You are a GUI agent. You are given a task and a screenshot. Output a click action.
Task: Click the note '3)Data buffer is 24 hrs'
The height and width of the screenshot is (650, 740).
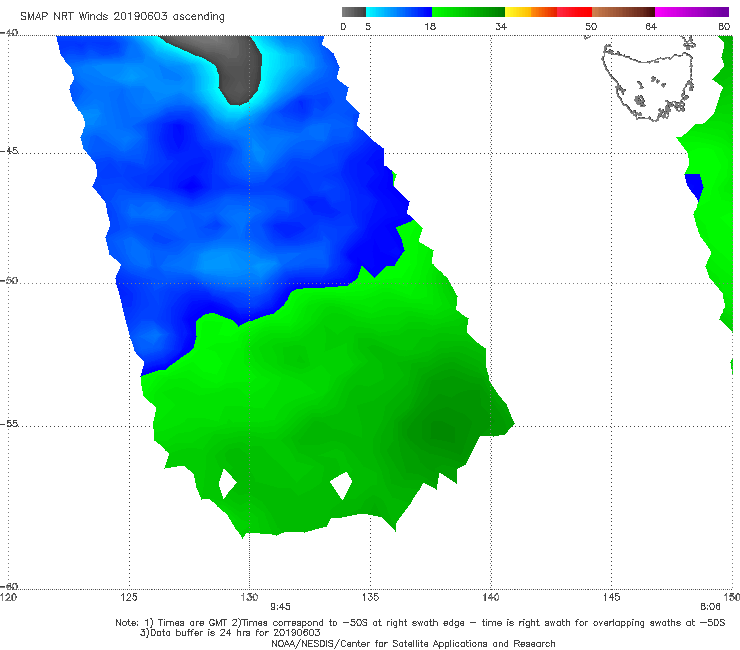click(230, 633)
